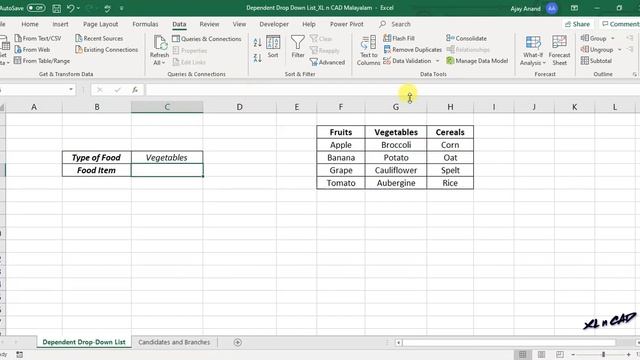Expand the Ungroup dropdown arrow
This screenshot has width=640, height=360.
pyautogui.click(x=620, y=50)
